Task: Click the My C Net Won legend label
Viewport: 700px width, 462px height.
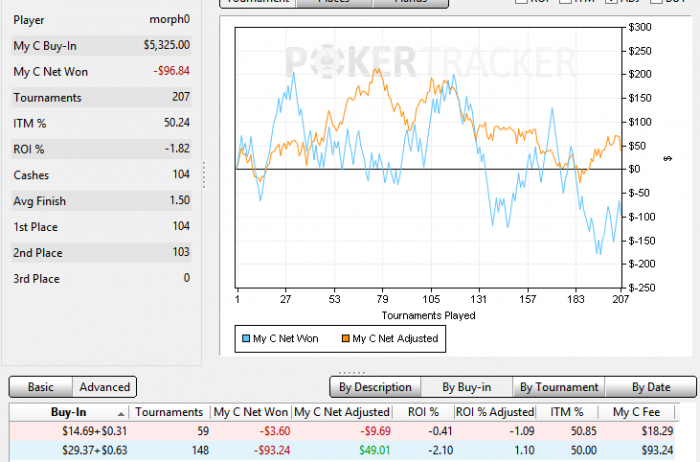Action: click(286, 338)
